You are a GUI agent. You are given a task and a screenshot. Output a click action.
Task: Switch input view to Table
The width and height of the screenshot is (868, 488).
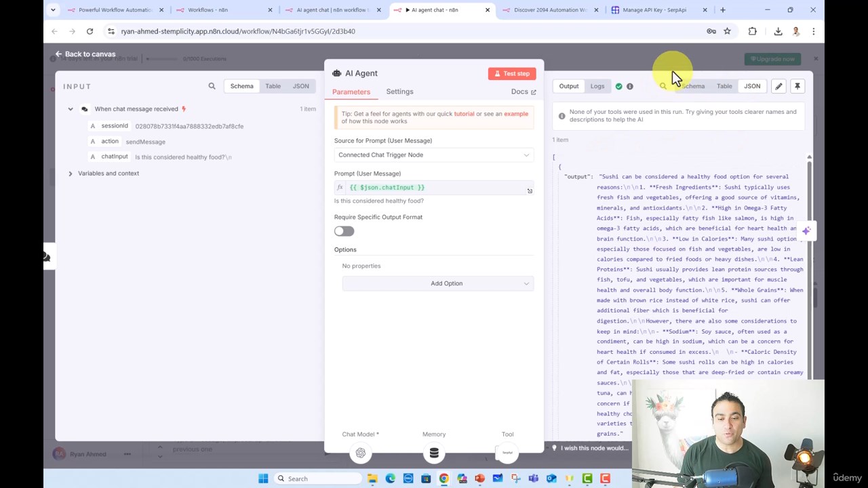[x=273, y=86]
